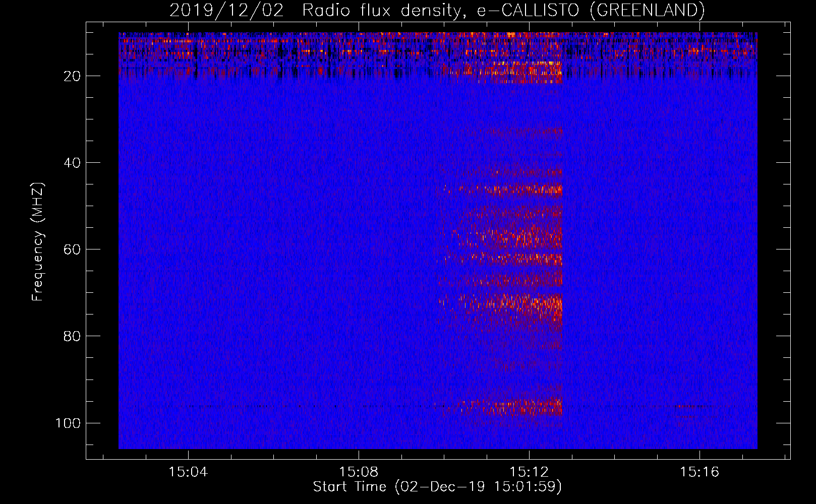
Task: Click the 15:08 time axis label
Action: tap(359, 472)
